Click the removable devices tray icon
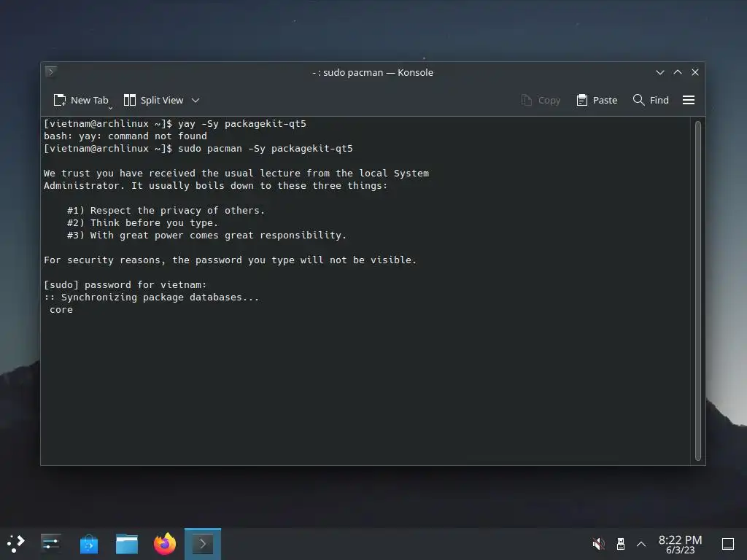The height and width of the screenshot is (560, 747). (x=620, y=544)
